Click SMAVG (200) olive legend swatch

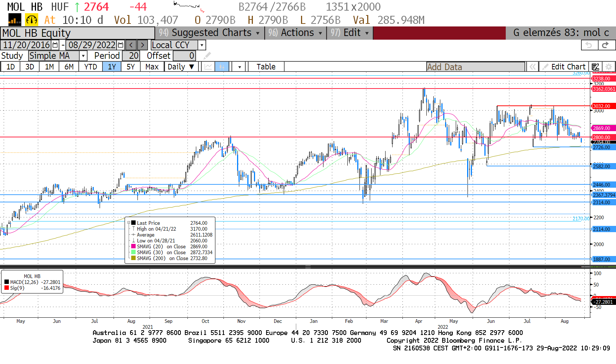(133, 258)
